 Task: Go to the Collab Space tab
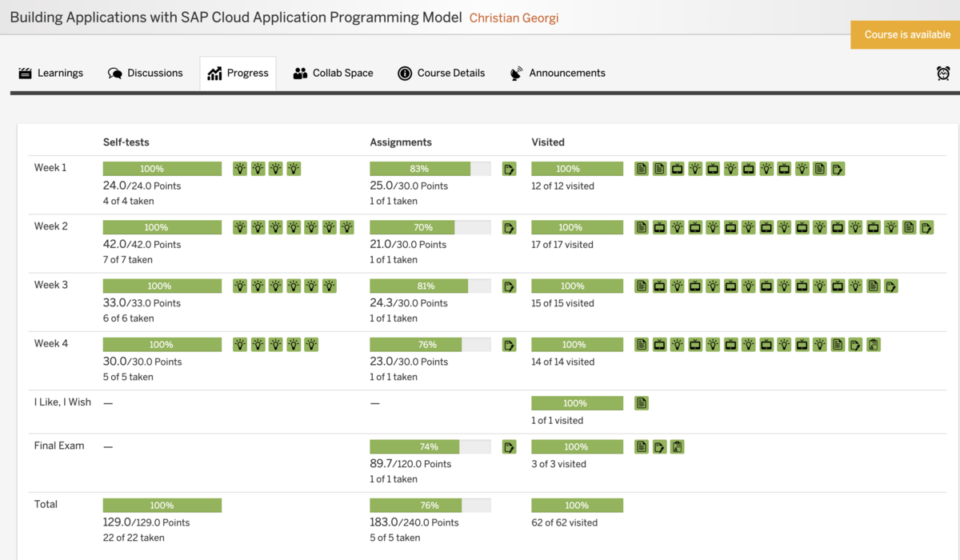(334, 73)
